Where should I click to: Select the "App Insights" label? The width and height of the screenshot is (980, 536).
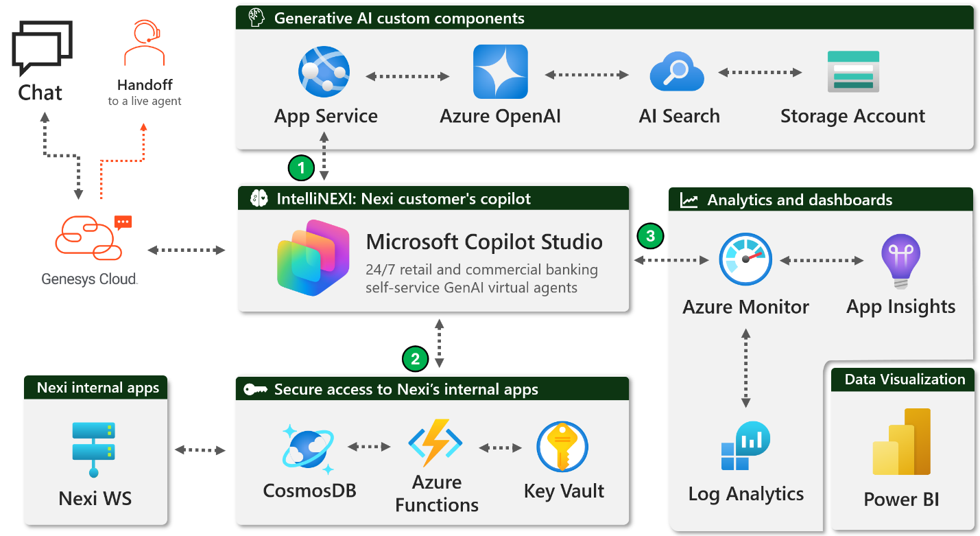point(900,307)
